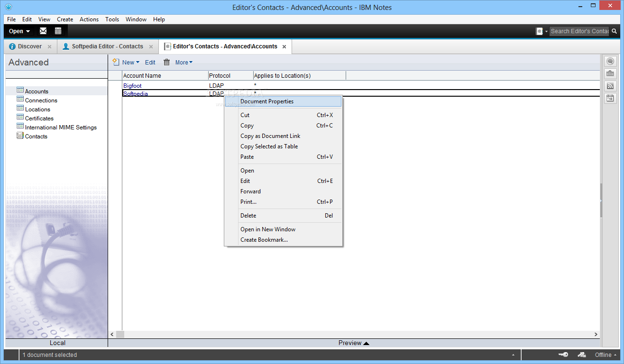The width and height of the screenshot is (624, 364).
Task: Open the Connections view
Action: (x=41, y=100)
